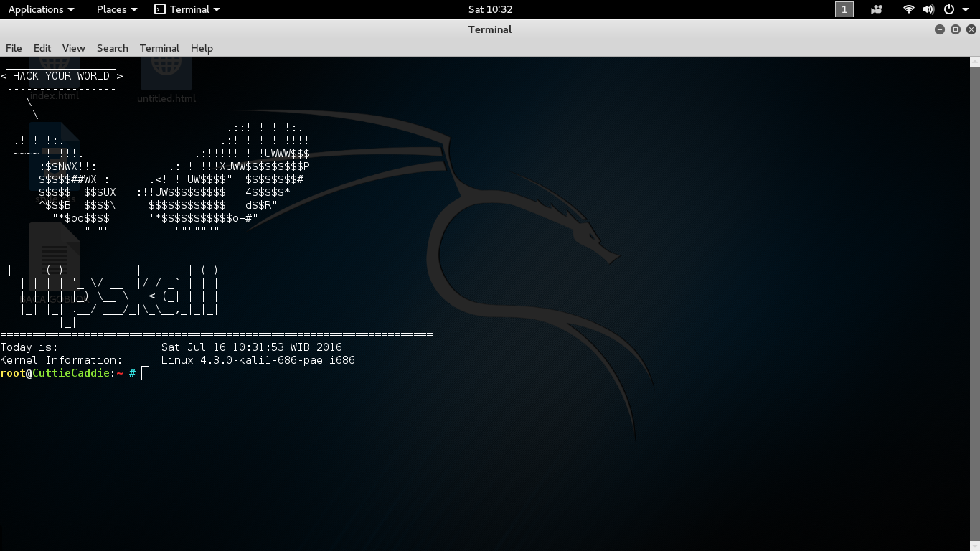
Task: Maximize the Terminal window
Action: tap(956, 29)
